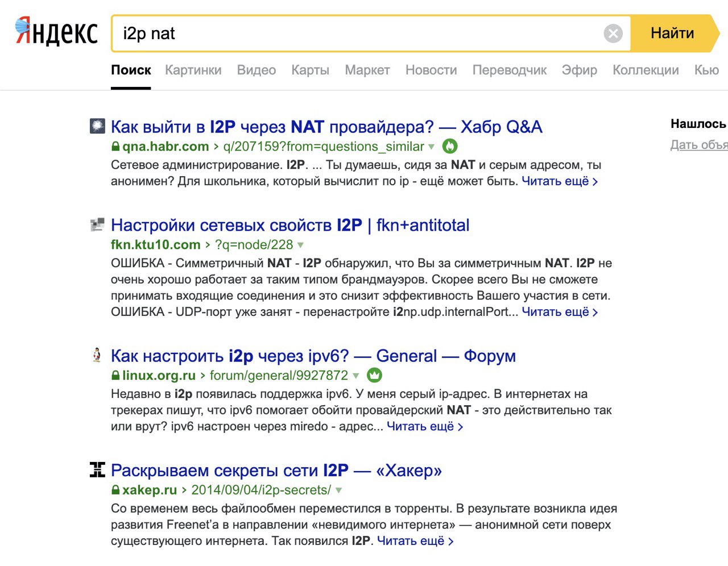Click the Хакер result favicon

click(x=97, y=469)
